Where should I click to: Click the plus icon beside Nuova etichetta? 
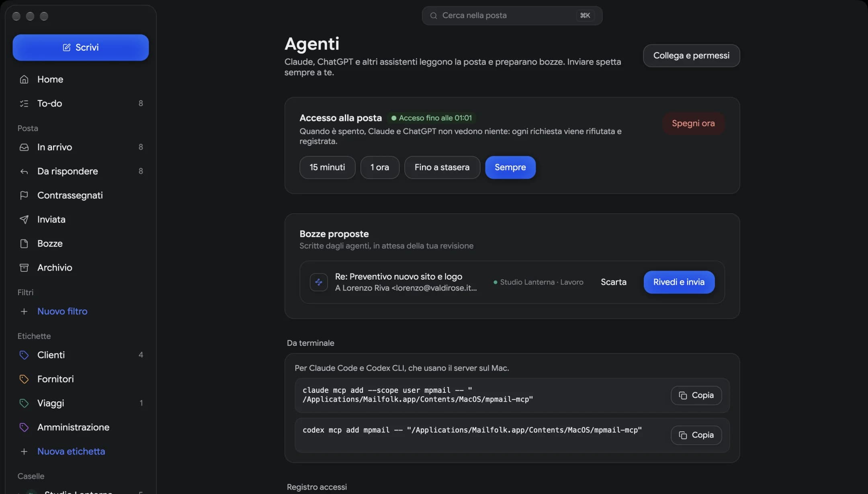click(x=24, y=451)
